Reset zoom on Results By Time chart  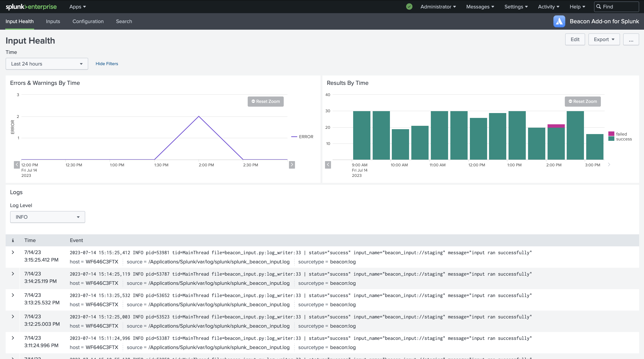pos(583,102)
